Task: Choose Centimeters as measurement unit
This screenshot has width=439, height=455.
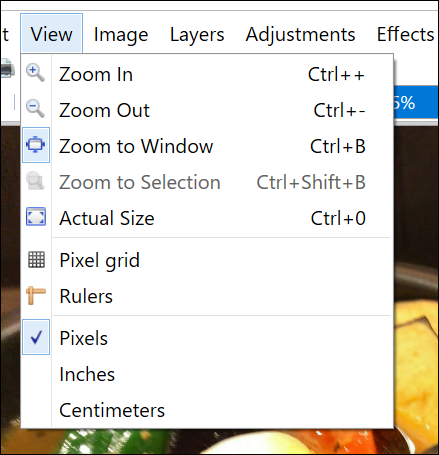Action: (x=207, y=410)
